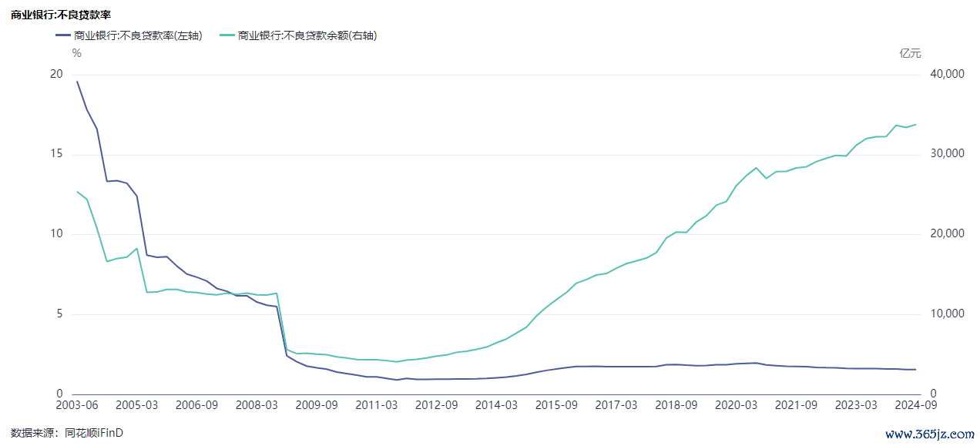
Task: Toggle the 不良贷款率(左轴) legend series
Action: coord(137,35)
